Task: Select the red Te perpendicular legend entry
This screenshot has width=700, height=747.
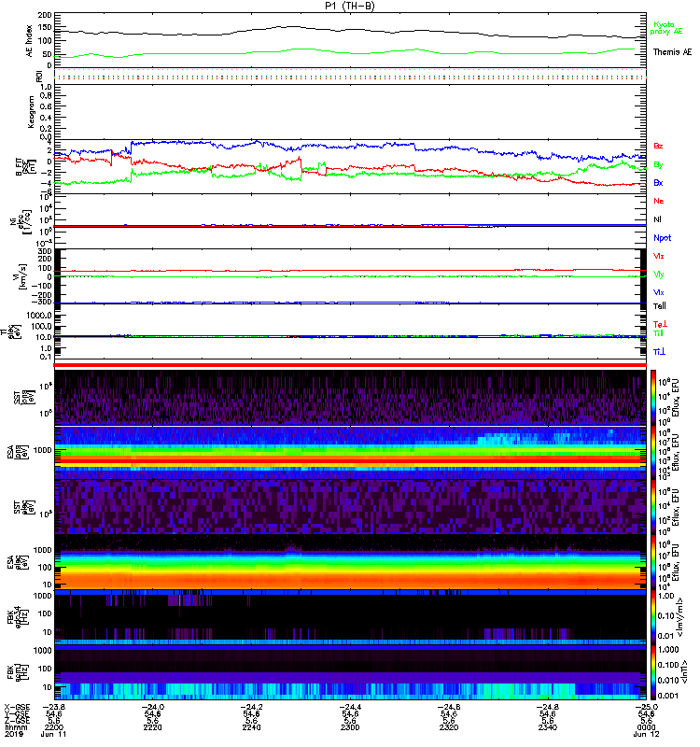Action: click(660, 324)
